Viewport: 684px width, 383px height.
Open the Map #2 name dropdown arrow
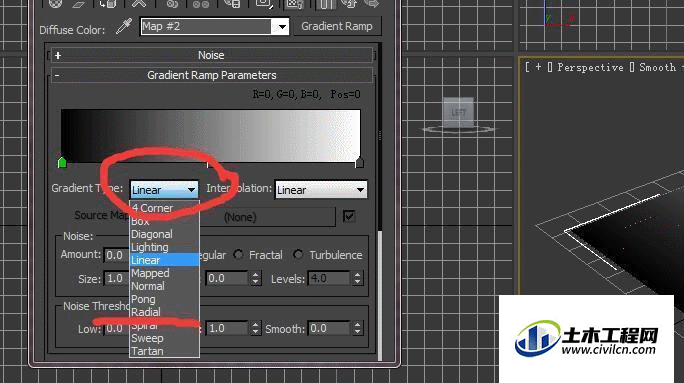[x=282, y=27]
